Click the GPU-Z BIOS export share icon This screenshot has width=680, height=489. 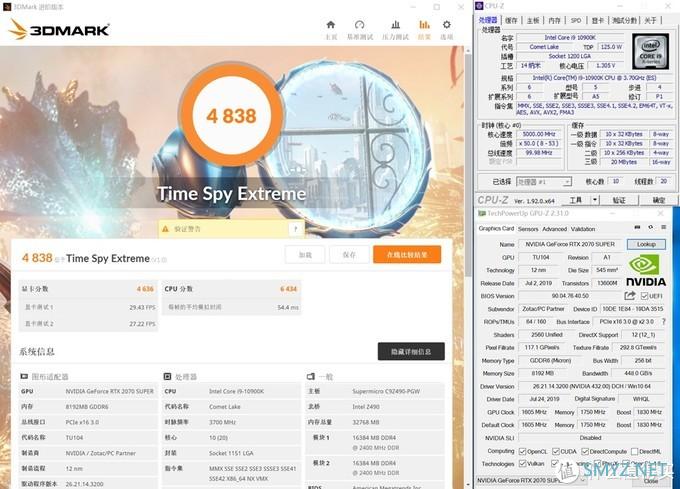coord(630,296)
